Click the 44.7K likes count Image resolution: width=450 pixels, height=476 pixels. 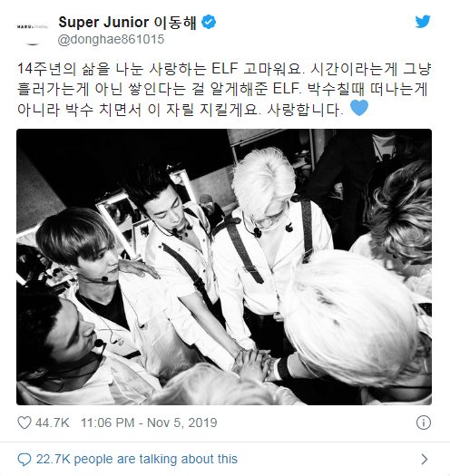pos(53,423)
